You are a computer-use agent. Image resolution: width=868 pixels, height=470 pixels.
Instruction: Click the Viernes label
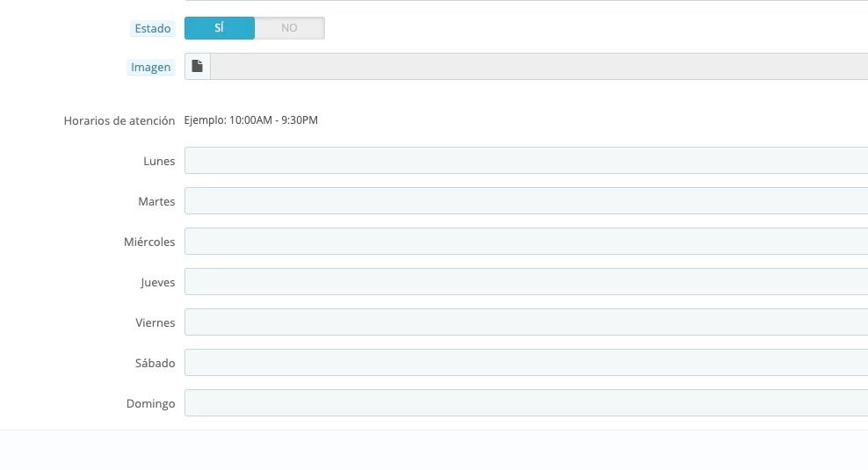(x=155, y=322)
